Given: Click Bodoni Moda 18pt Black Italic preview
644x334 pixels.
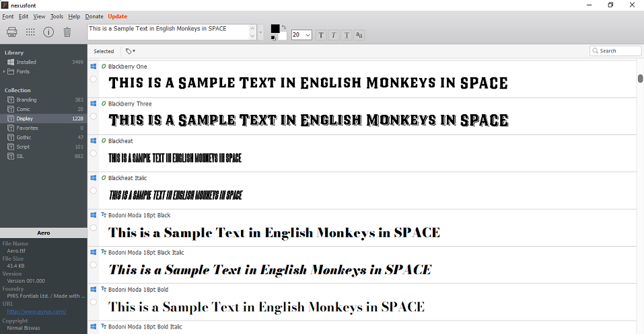Looking at the screenshot, I should tap(270, 269).
